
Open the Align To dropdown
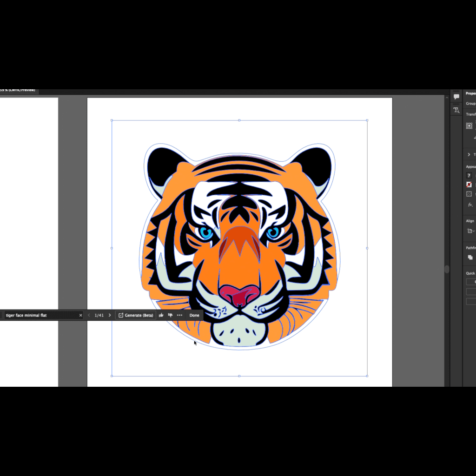click(x=470, y=231)
